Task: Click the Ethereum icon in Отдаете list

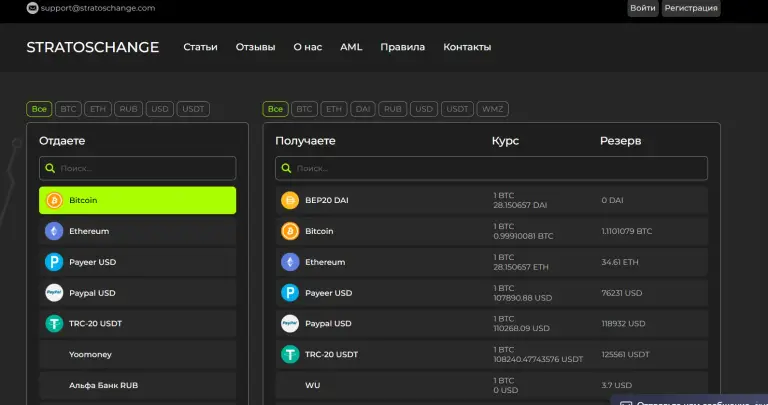Action: 54,231
